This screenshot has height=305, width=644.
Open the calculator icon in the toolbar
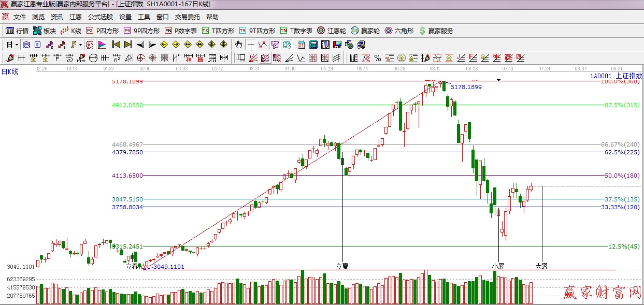click(313, 45)
